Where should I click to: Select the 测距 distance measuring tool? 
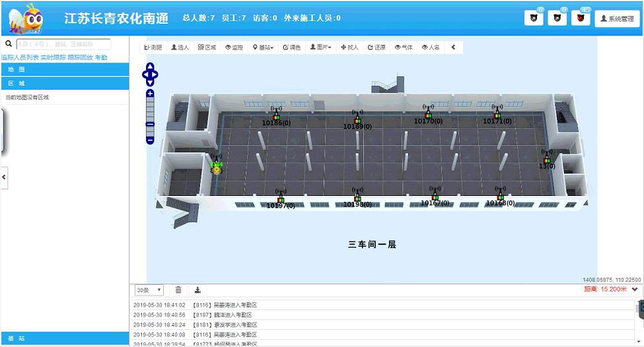click(x=153, y=47)
